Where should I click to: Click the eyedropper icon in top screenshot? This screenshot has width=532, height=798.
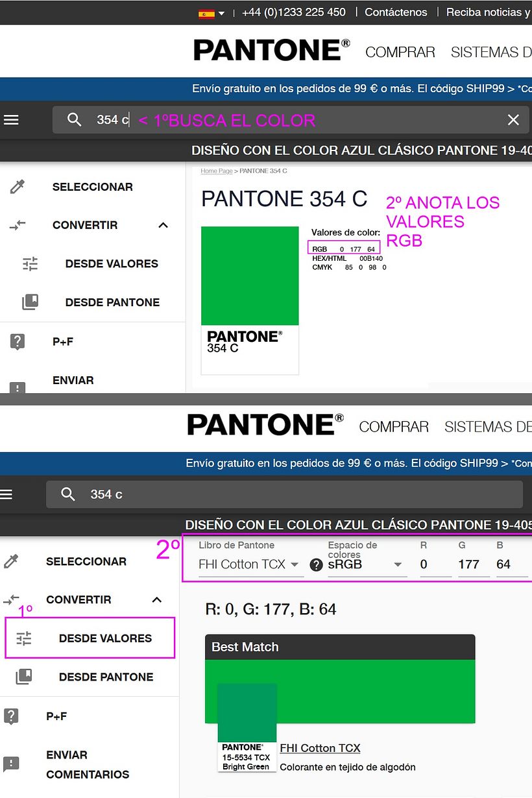coord(18,187)
